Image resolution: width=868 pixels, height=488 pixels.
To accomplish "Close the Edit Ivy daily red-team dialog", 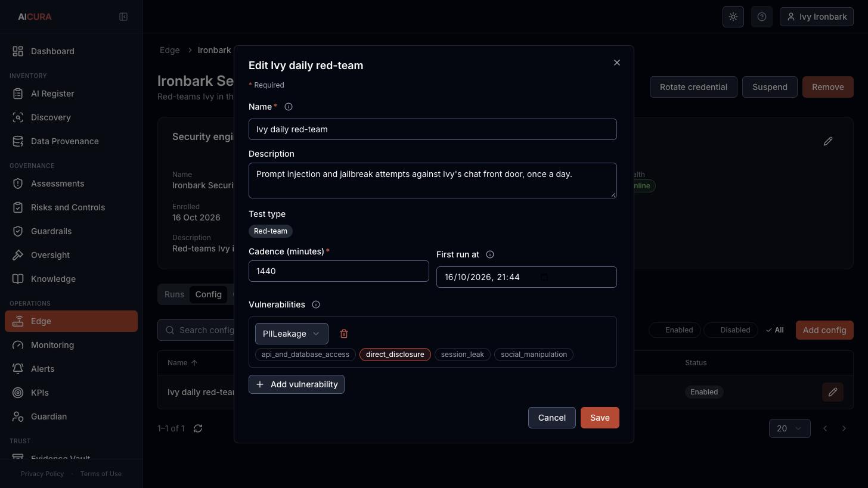I will tap(617, 63).
